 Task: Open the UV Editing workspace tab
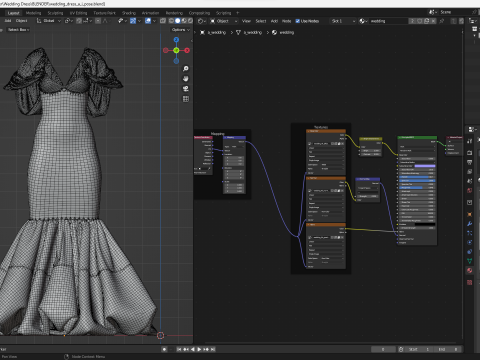coord(78,13)
